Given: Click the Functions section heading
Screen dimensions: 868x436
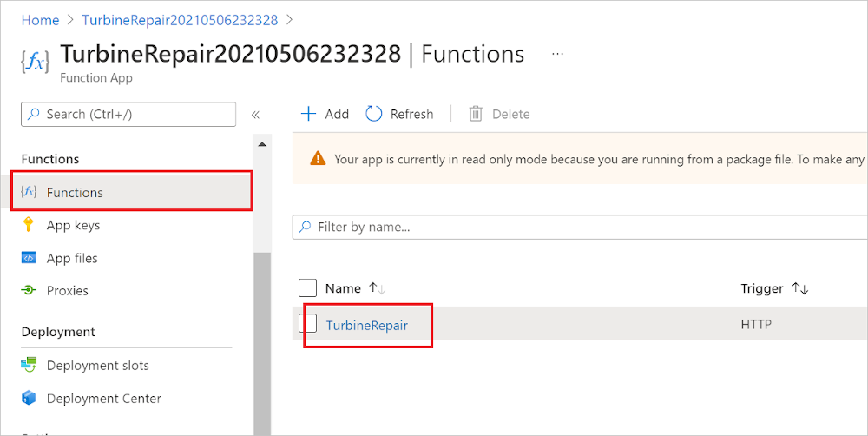Looking at the screenshot, I should (x=49, y=159).
